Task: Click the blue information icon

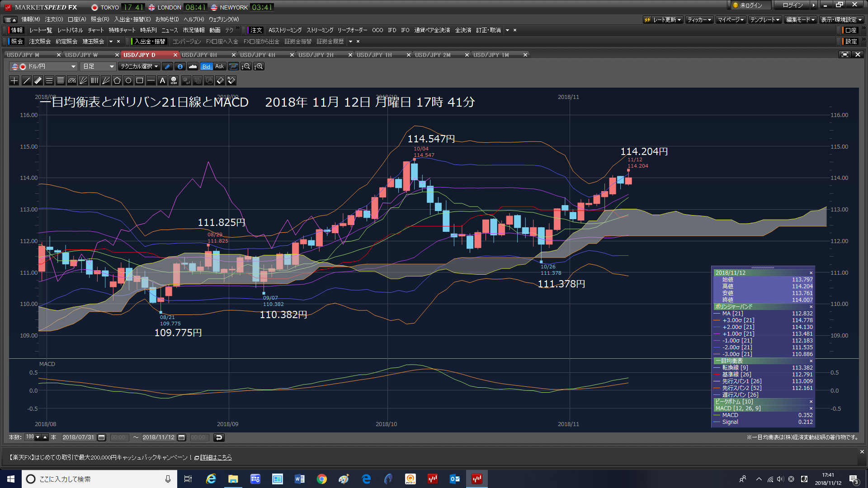Action: (180, 66)
